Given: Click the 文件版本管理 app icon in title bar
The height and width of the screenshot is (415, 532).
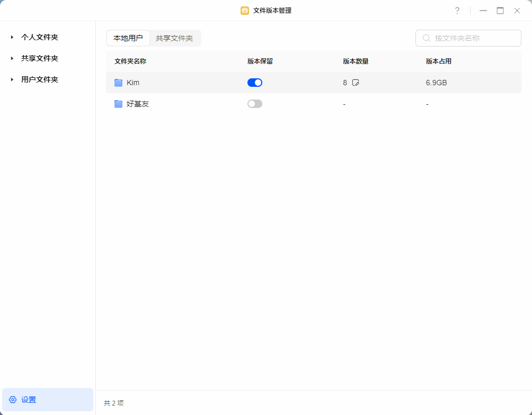Looking at the screenshot, I should [245, 11].
